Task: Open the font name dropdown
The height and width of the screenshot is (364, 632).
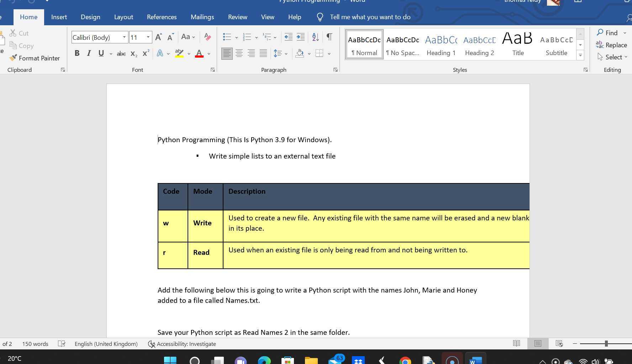Action: (x=124, y=37)
